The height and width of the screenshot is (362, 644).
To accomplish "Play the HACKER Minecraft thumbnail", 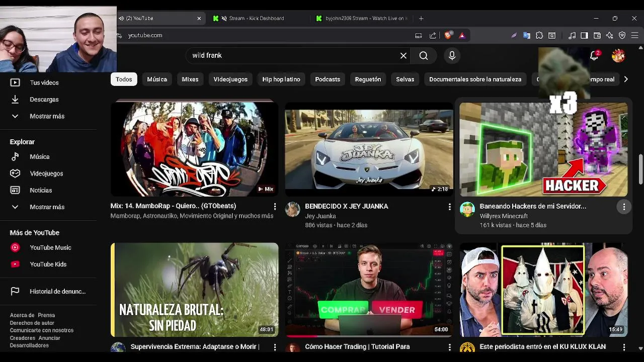I will click(x=543, y=149).
